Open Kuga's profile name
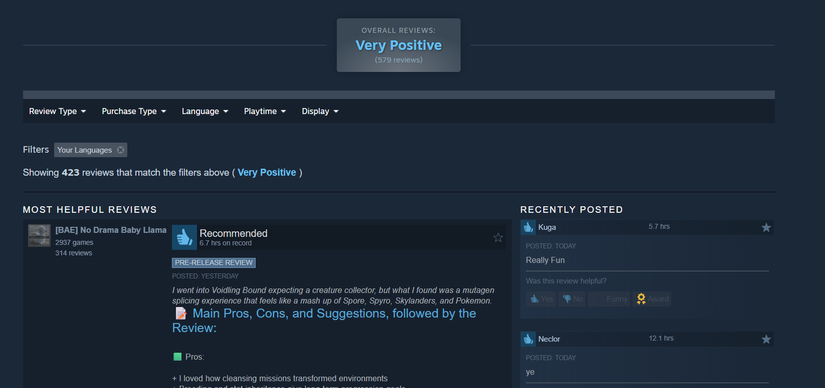 point(547,227)
